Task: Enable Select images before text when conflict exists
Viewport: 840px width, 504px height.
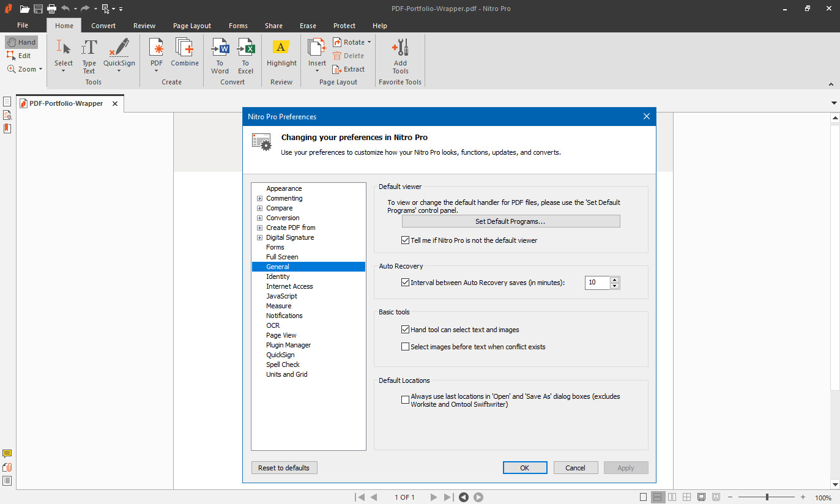Action: point(405,347)
